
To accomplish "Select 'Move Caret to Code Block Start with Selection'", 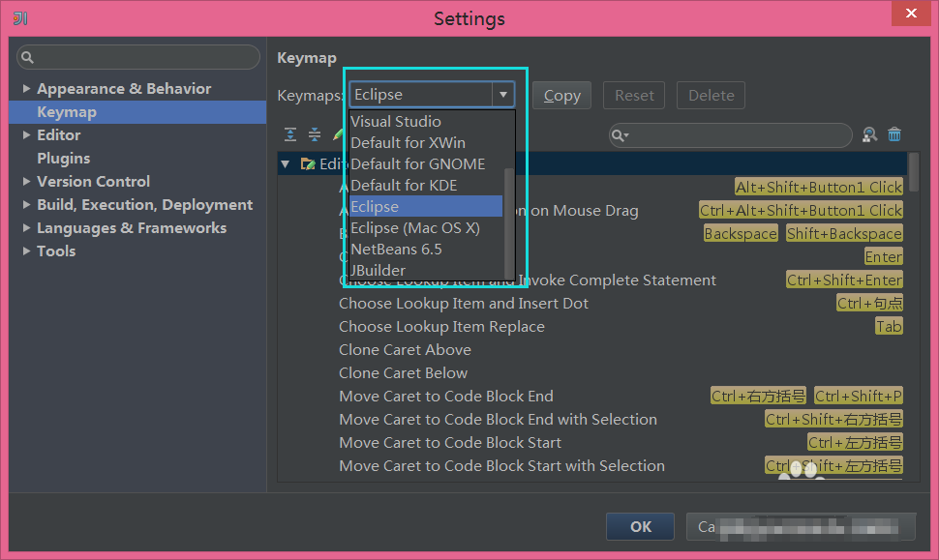I will 501,466.
